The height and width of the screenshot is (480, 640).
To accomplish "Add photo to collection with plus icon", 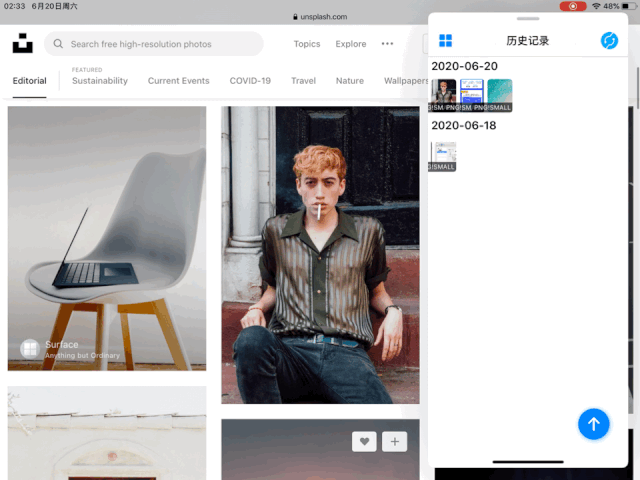I will [x=395, y=441].
